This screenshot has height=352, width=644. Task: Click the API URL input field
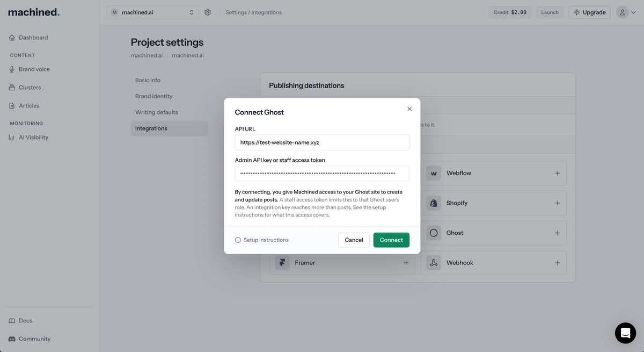click(322, 142)
